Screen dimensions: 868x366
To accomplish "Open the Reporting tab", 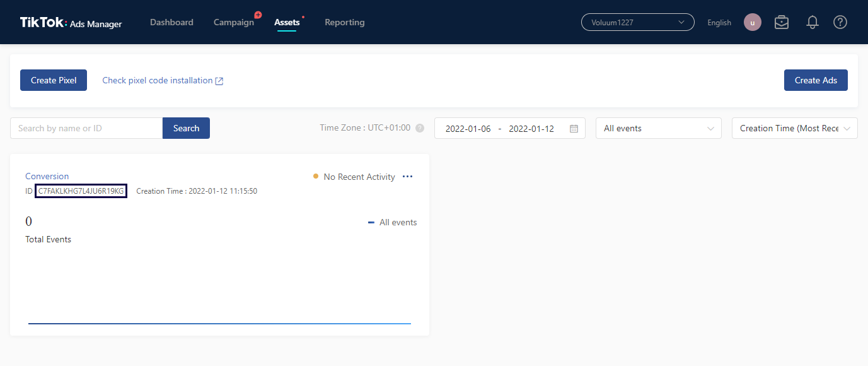I will 344,23.
